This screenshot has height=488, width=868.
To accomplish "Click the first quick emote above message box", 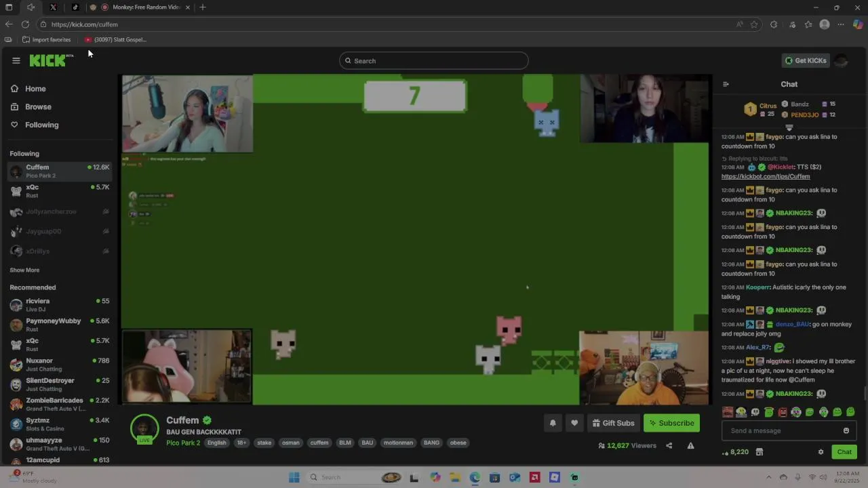I will point(728,412).
